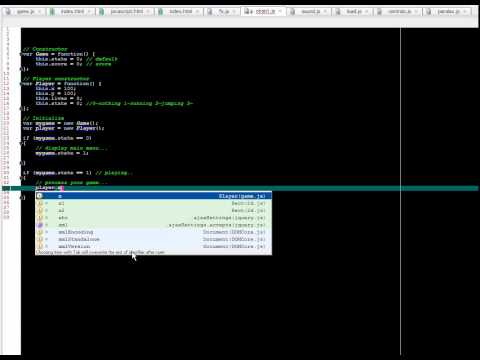Click the property icon beside the highlighted x suggestion
Image resolution: width=480 pixels, height=360 pixels.
click(40, 196)
